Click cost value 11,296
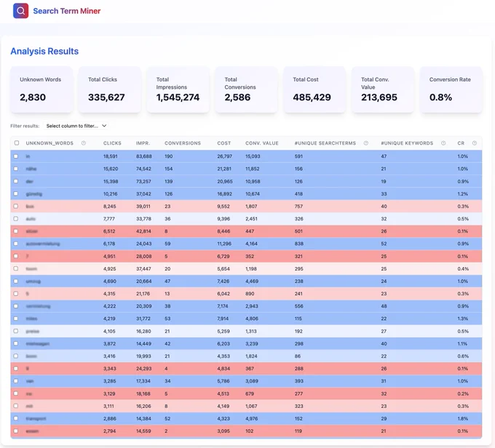495x448 pixels. click(224, 244)
